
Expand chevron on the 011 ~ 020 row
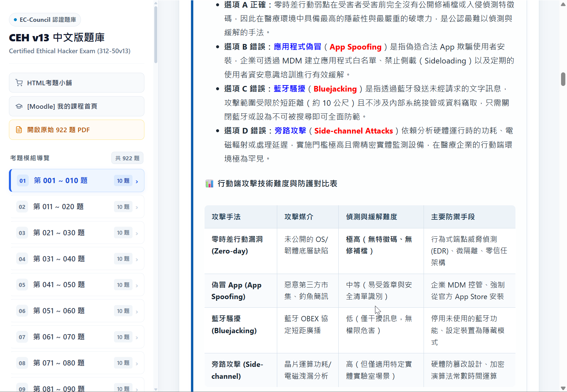pos(137,207)
